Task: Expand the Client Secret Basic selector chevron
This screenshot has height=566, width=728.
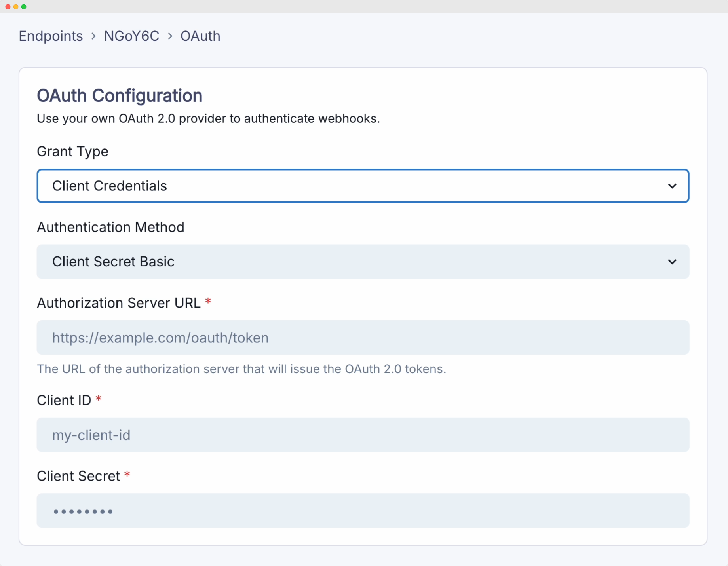Action: click(x=673, y=262)
